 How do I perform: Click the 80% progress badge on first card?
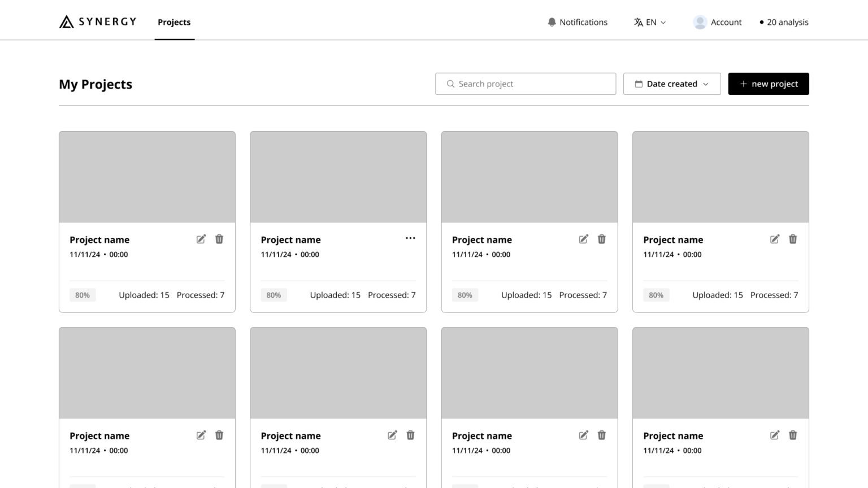tap(83, 295)
